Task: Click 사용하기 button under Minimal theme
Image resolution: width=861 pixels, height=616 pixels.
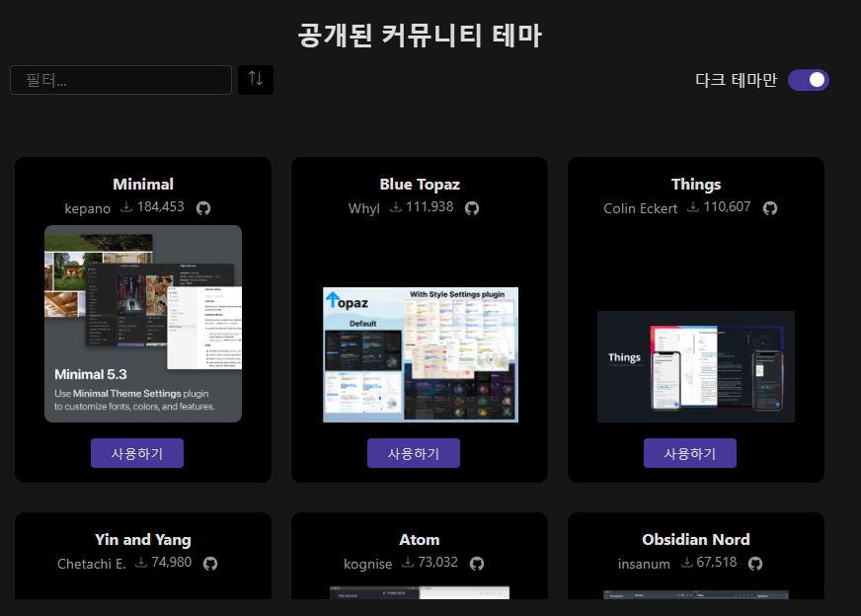Action: (137, 453)
